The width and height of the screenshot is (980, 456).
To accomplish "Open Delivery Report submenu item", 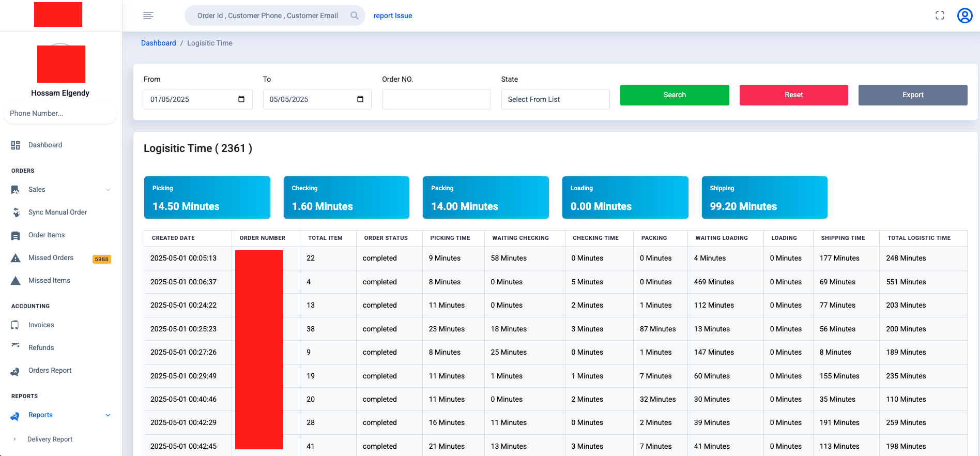I will pyautogui.click(x=50, y=439).
